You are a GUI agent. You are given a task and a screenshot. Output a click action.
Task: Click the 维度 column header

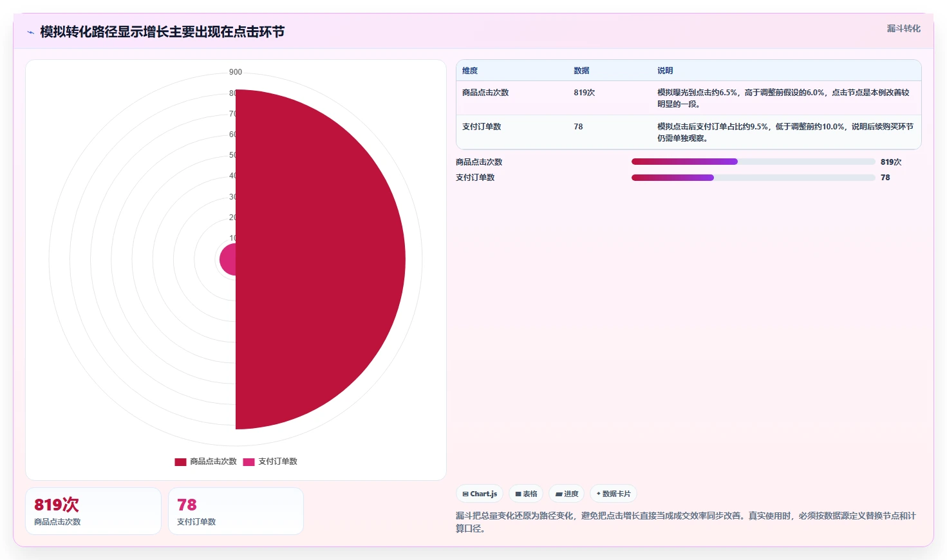470,71
